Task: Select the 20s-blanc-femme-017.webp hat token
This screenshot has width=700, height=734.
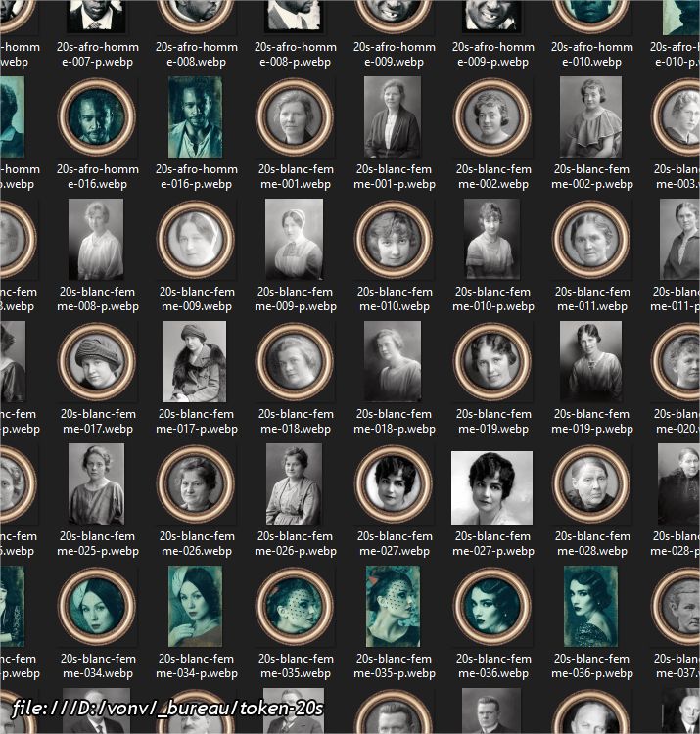Action: (97, 361)
